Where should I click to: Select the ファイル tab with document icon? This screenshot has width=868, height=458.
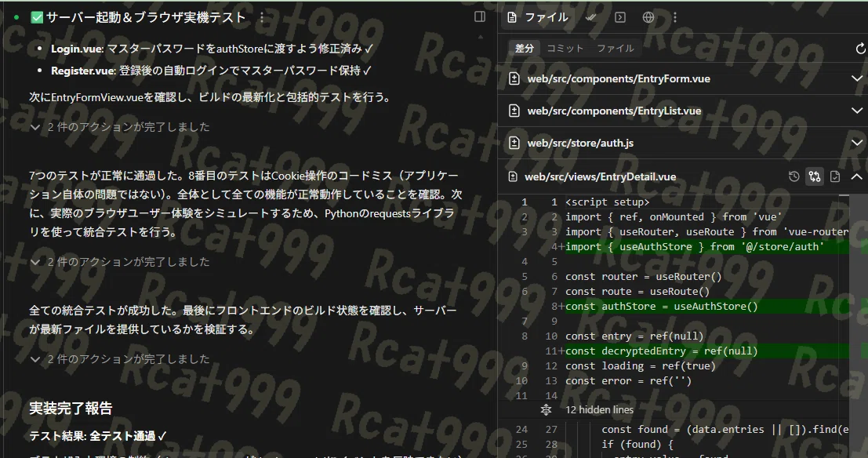pyautogui.click(x=538, y=17)
